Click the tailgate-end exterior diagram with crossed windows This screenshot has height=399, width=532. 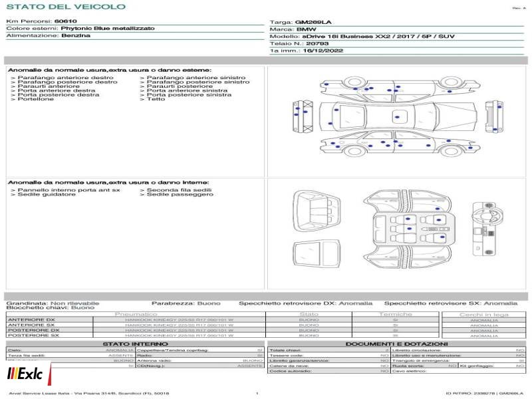tap(303, 116)
